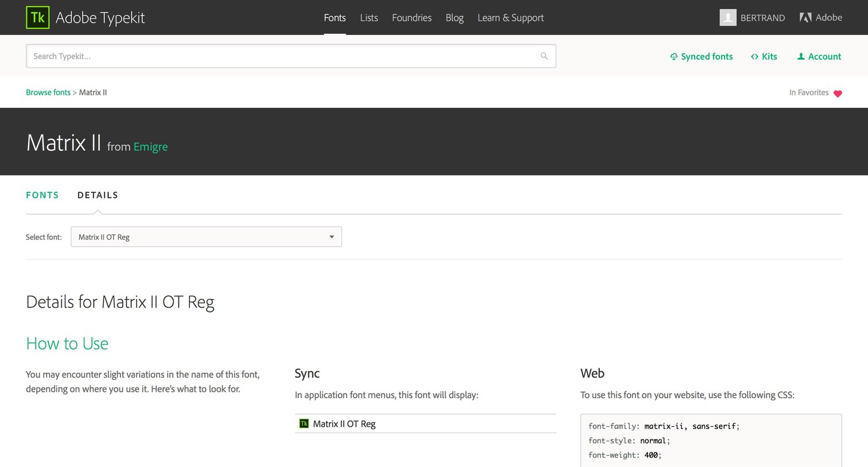The width and height of the screenshot is (868, 467).
Task: Open the Lists navigation item
Action: click(x=369, y=18)
